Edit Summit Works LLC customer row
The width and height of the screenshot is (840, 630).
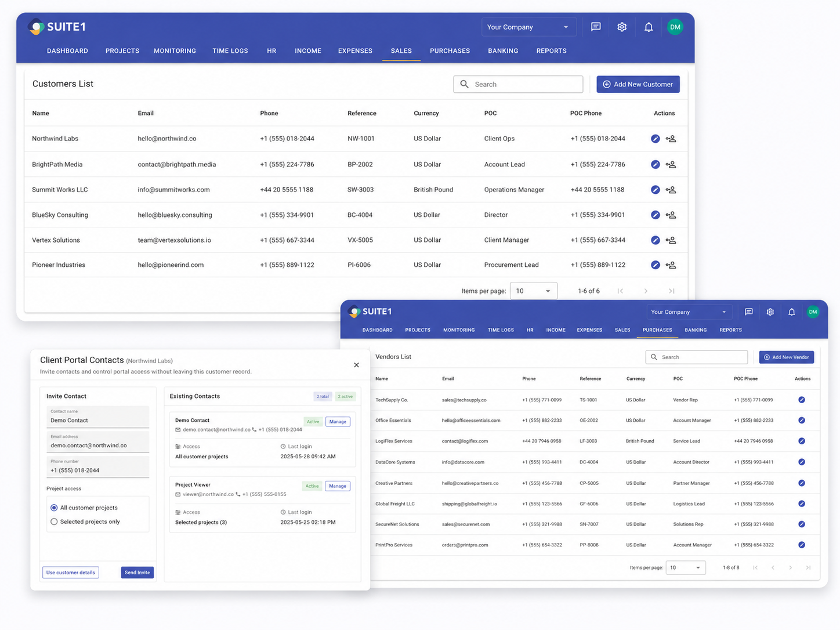pos(655,190)
